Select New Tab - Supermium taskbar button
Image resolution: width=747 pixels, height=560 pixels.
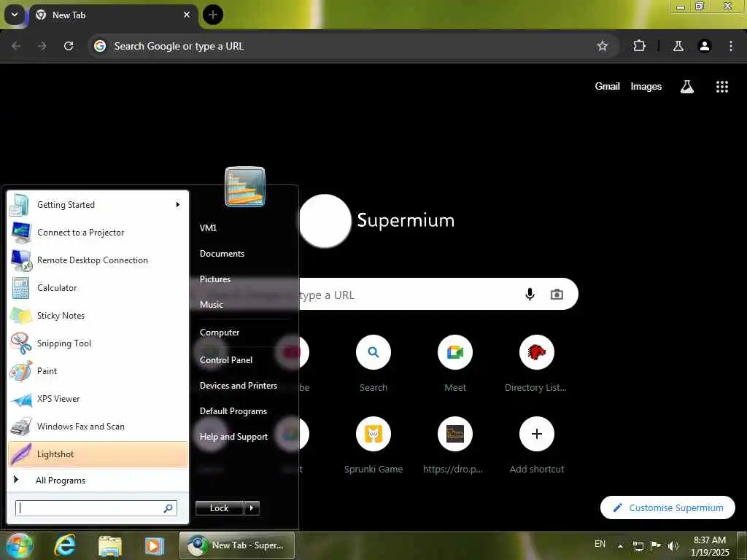237,545
